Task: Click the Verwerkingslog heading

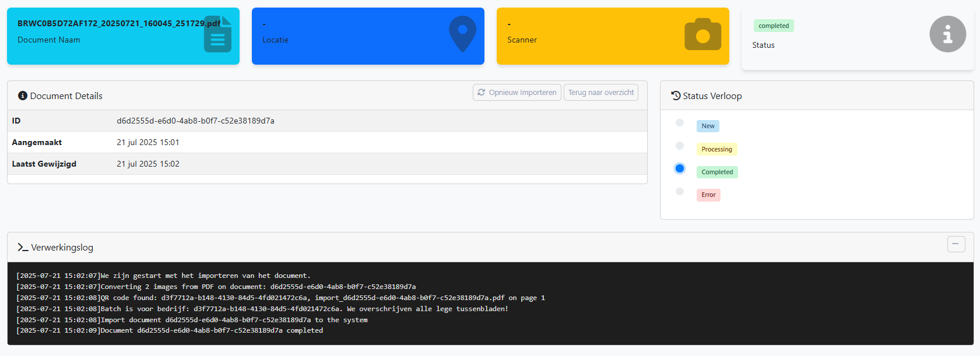Action: (x=62, y=248)
